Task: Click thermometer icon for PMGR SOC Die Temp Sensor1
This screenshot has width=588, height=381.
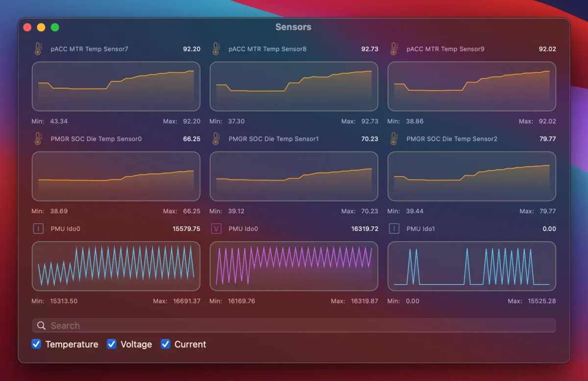Action: click(216, 139)
